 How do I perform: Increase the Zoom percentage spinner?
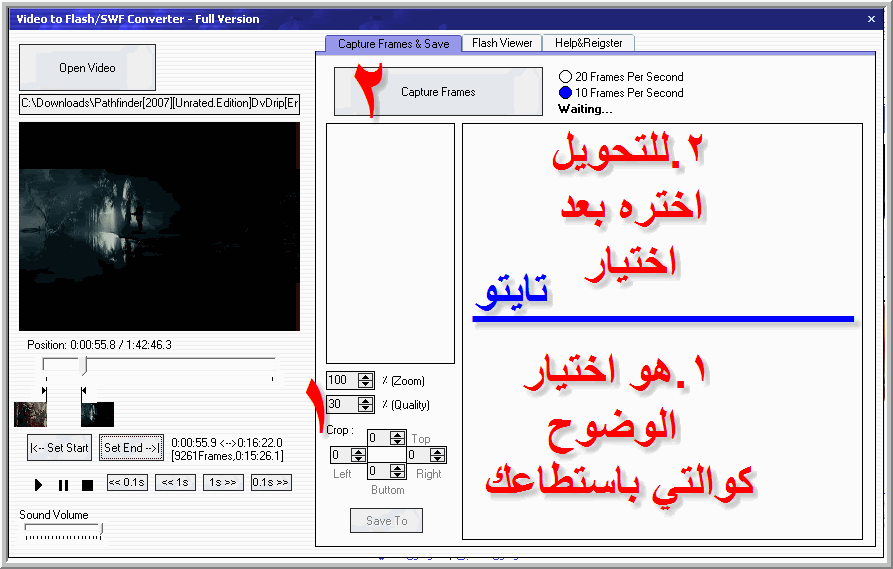(x=364, y=377)
